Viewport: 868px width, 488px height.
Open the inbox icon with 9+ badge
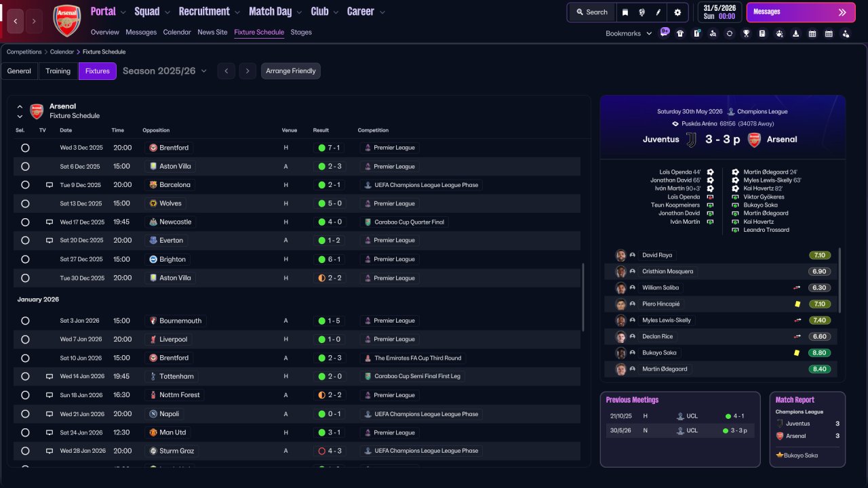click(x=665, y=32)
